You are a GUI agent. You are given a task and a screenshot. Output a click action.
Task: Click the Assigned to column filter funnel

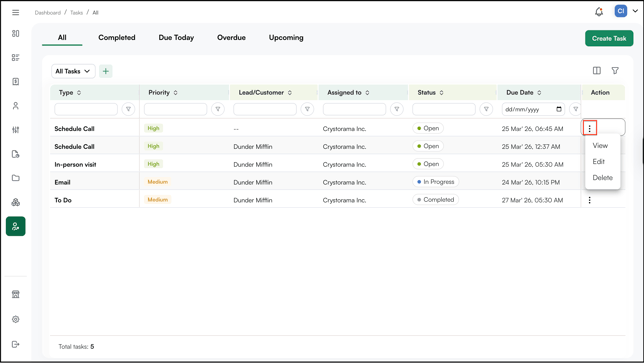[x=397, y=109]
